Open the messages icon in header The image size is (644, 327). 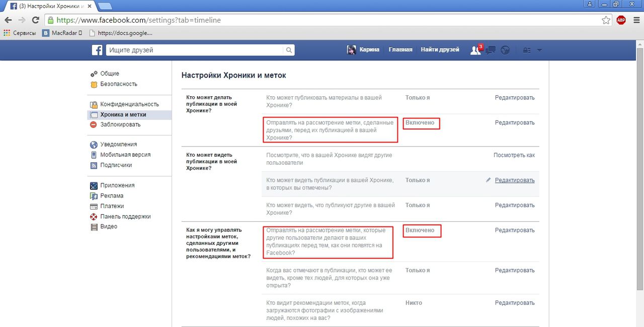click(x=491, y=50)
